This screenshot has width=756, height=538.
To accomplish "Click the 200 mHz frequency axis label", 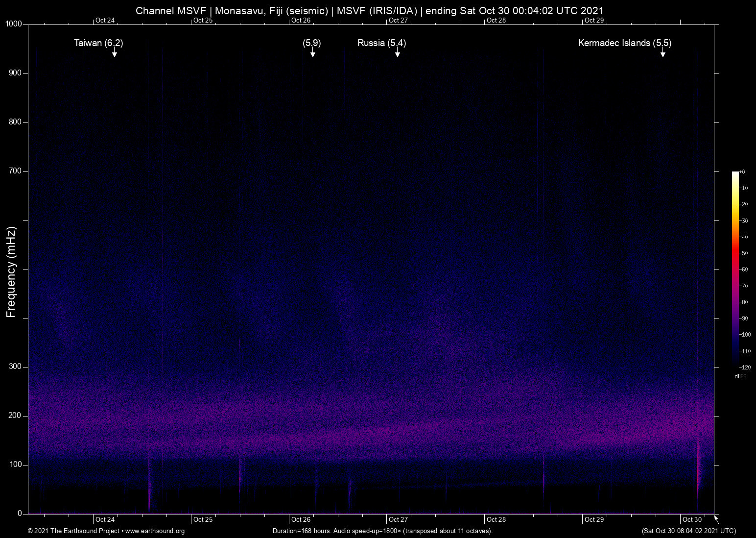I will [16, 416].
